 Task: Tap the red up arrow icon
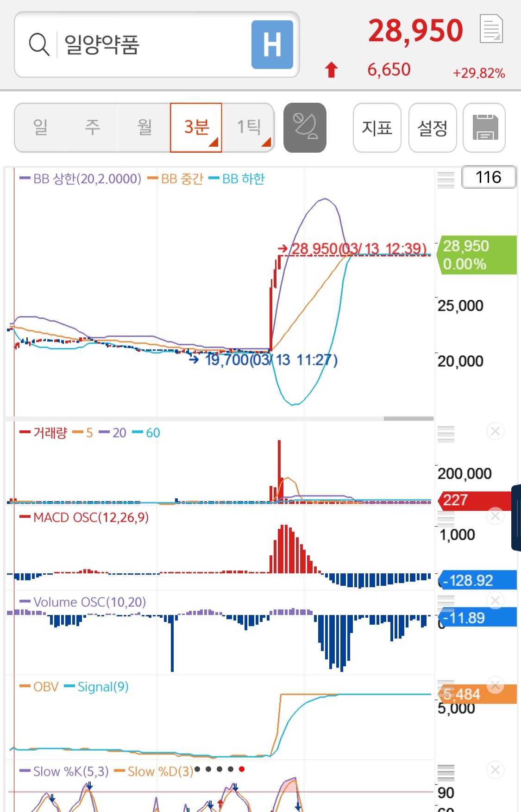pyautogui.click(x=331, y=70)
